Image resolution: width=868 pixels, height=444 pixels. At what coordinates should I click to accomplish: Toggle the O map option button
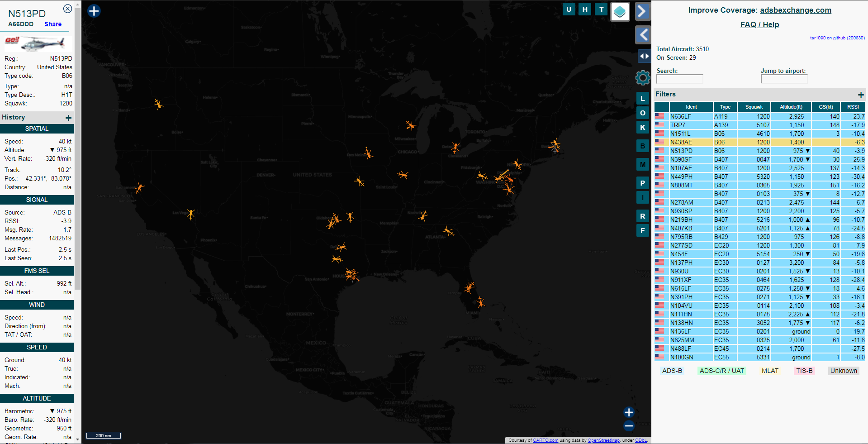643,113
